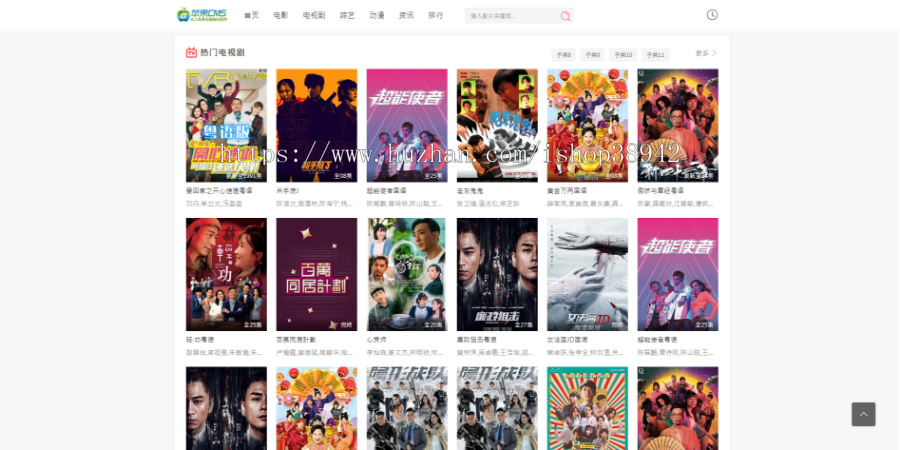The image size is (900, 450).
Task: Select the 子类10 category tag
Action: [x=623, y=55]
